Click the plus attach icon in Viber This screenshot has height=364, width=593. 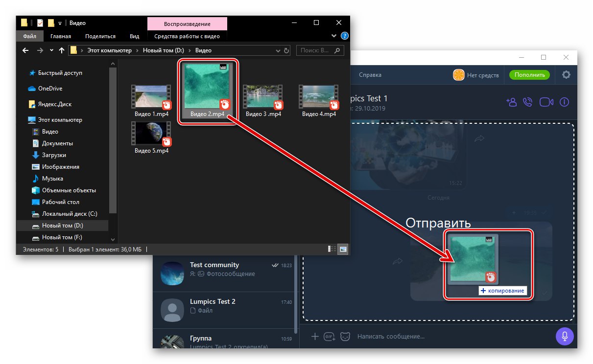pos(315,336)
